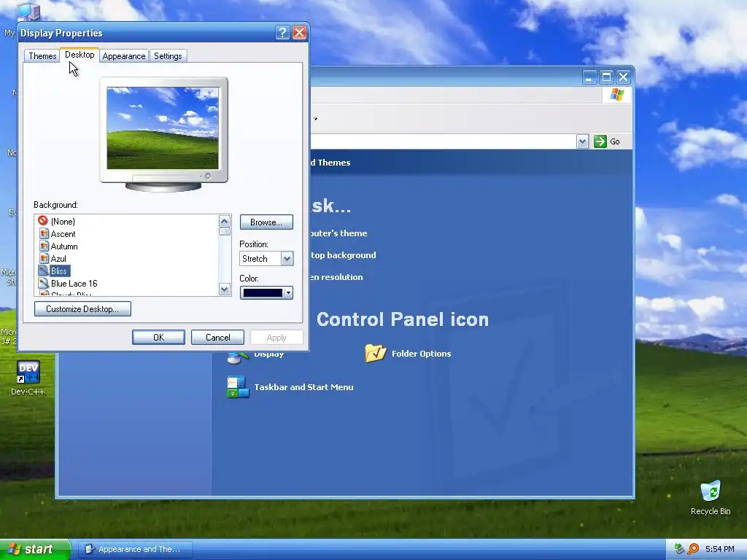The image size is (747, 560).
Task: Click the Display Properties help button
Action: (x=282, y=32)
